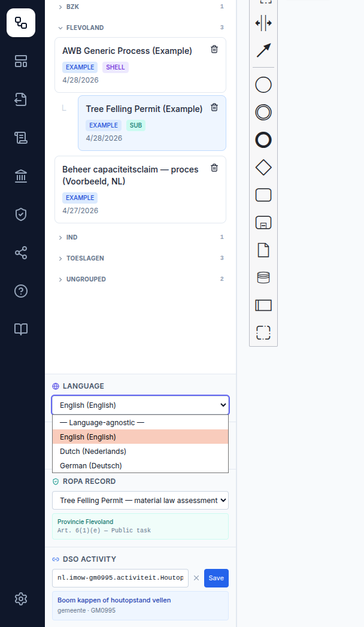Click the DSO activity input field
Image resolution: width=364 pixels, height=627 pixels.
coord(120,578)
